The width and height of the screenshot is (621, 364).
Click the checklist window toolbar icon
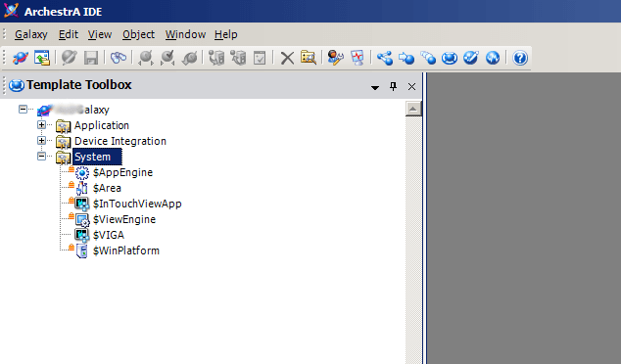point(260,58)
